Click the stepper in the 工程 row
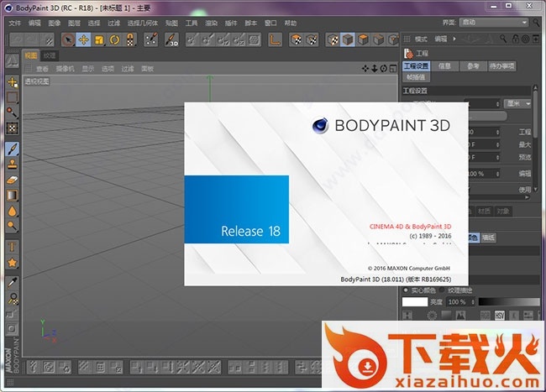This screenshot has width=546, height=392. coord(497,132)
